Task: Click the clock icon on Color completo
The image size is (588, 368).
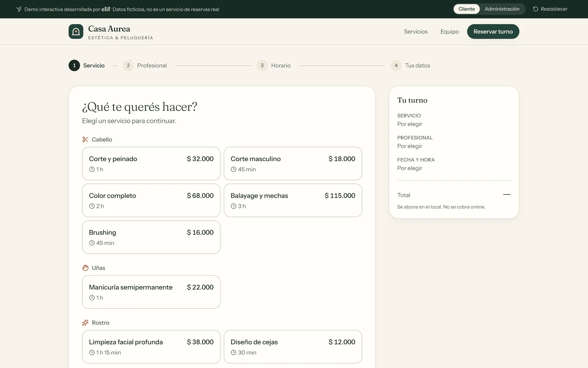Action: click(x=92, y=206)
